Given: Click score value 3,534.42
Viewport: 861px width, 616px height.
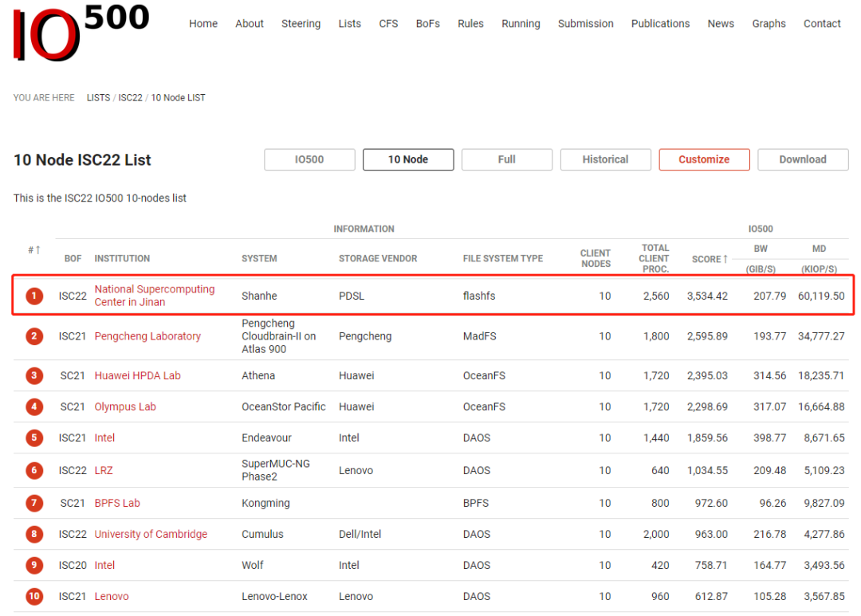Looking at the screenshot, I should [x=707, y=296].
